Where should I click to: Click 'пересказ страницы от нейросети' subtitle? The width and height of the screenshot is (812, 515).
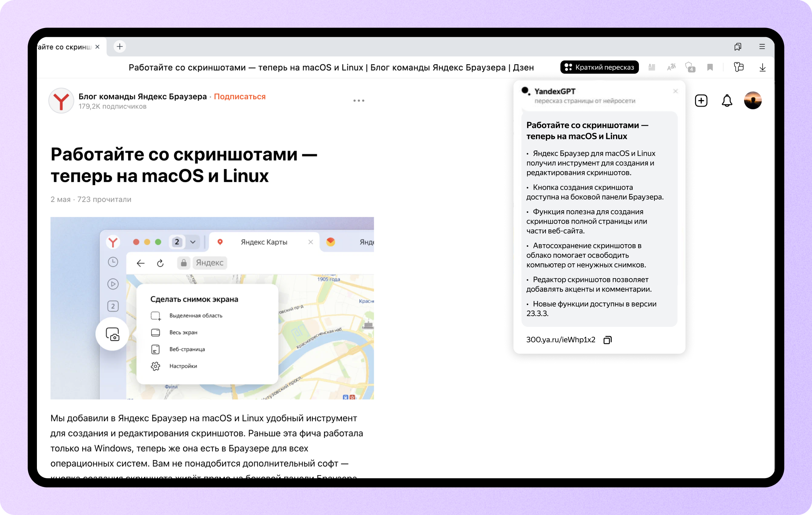click(585, 101)
